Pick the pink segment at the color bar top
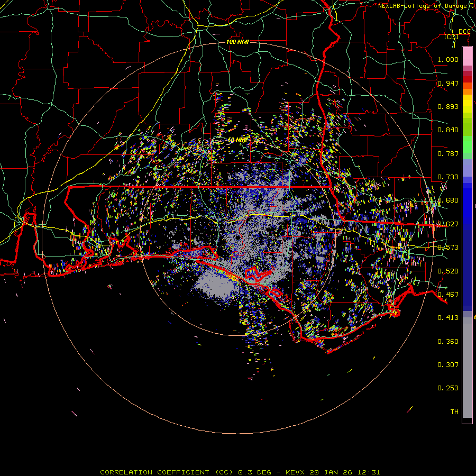This screenshot has width=476, height=476. pos(467,57)
